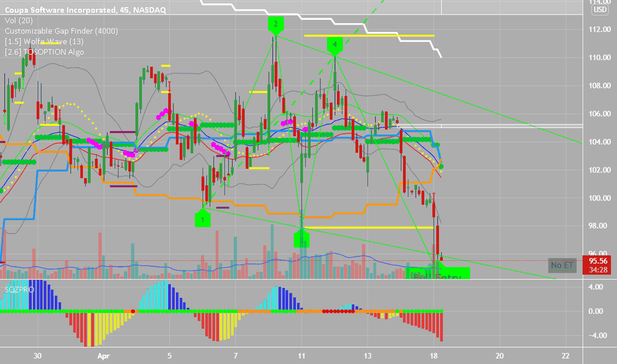This screenshot has width=617, height=364.
Task: Click the 34:28 bar countdown timer
Action: point(597,270)
